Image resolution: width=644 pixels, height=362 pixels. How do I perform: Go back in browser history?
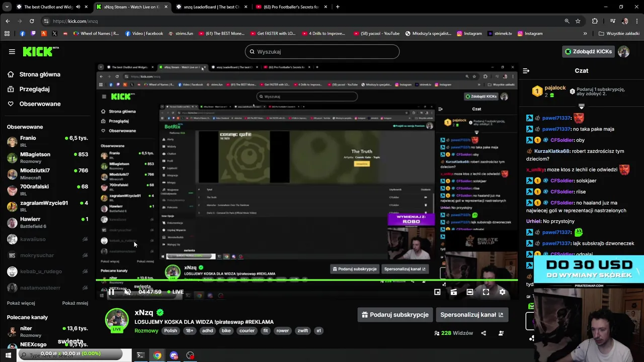pyautogui.click(x=8, y=21)
